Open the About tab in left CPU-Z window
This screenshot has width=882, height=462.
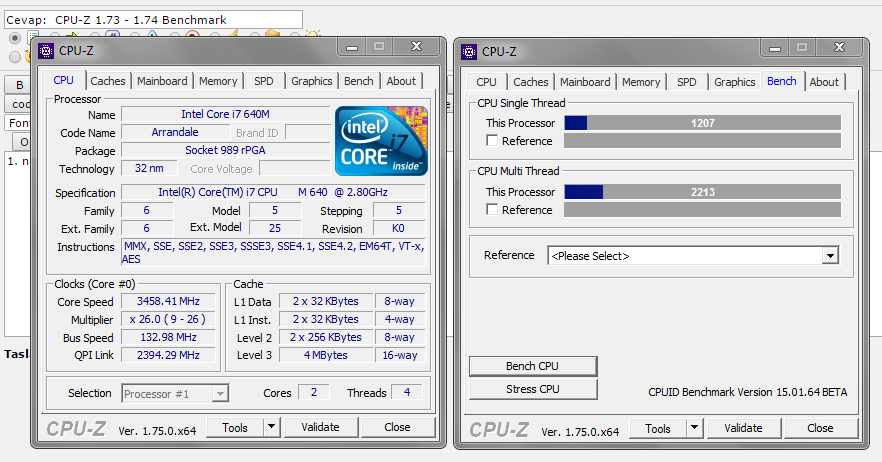pyautogui.click(x=401, y=81)
